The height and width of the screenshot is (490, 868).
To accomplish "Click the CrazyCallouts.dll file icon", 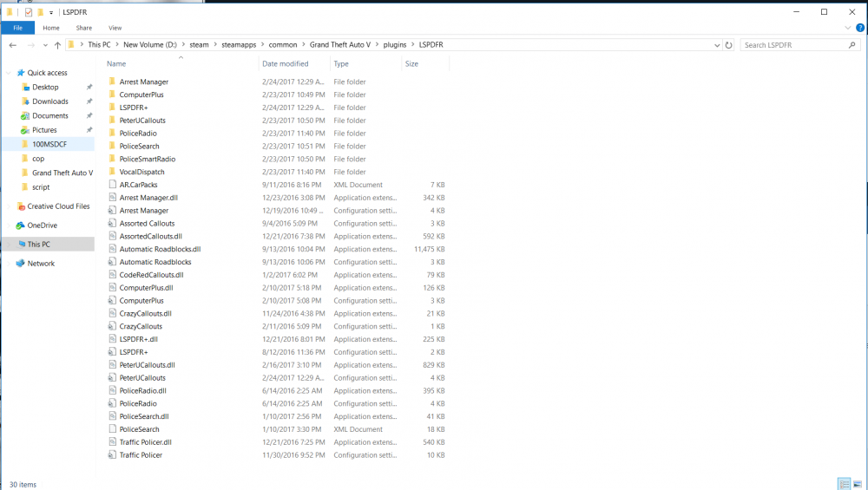I will point(112,314).
